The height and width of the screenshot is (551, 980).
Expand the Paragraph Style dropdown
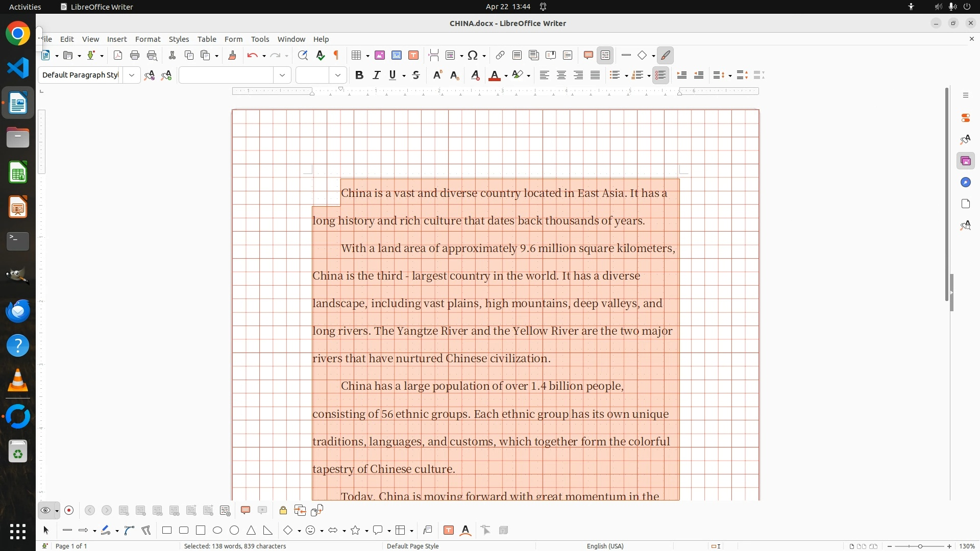(132, 76)
